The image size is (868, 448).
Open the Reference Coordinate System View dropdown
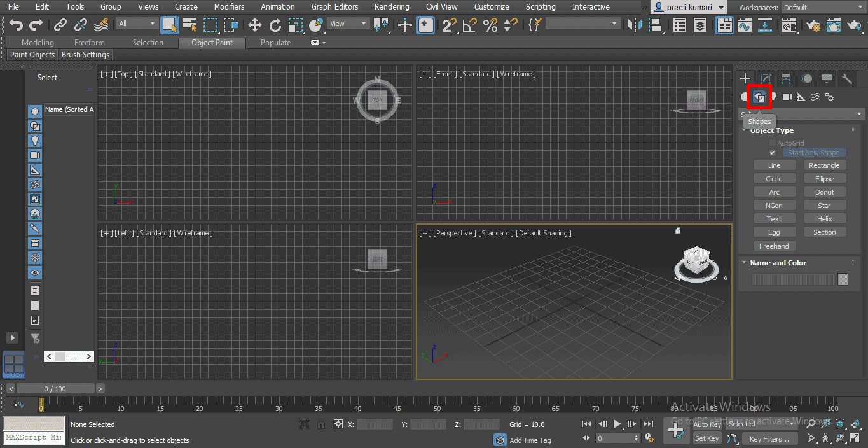[347, 23]
